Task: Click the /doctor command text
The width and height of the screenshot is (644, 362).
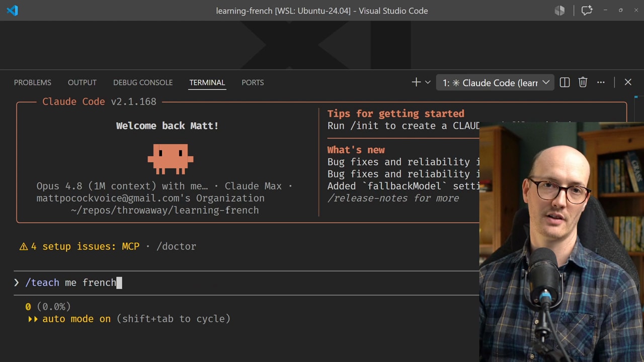Action: [176, 246]
